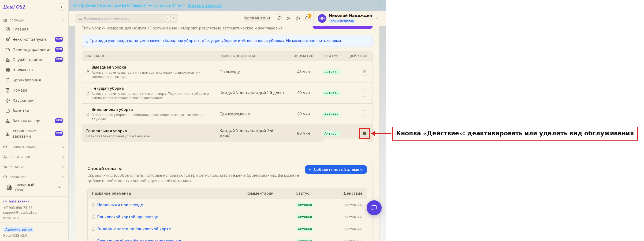Open action menu for Генеральная уборка
Image resolution: width=644 pixels, height=241 pixels.
coord(364,133)
